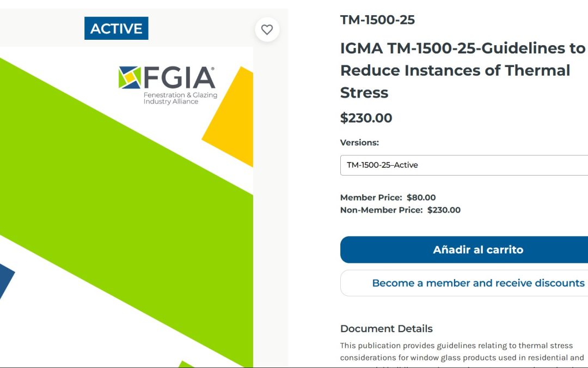The height and width of the screenshot is (368, 588).
Task: Click the TM-1500-25 product code heading
Action: pos(377,20)
